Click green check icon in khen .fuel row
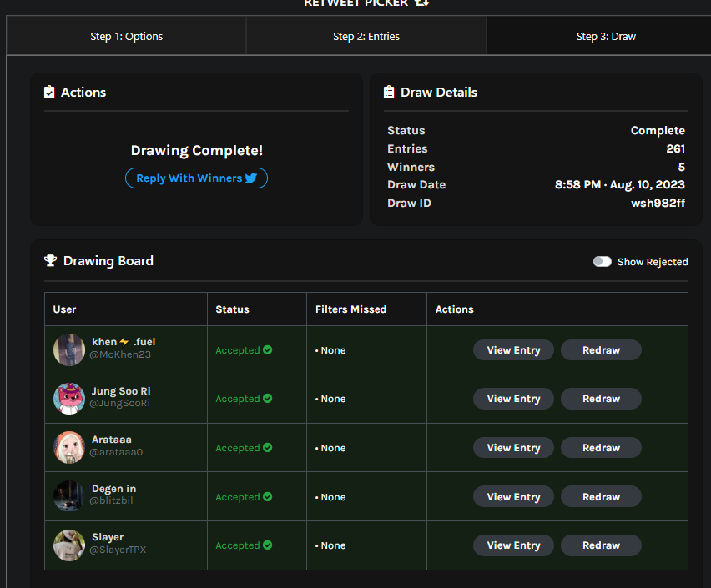 point(268,350)
